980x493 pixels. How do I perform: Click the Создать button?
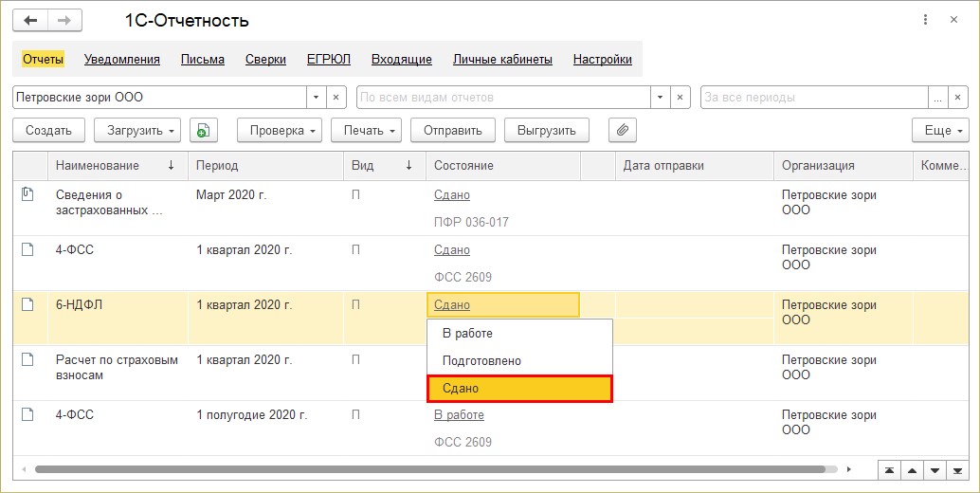(48, 130)
